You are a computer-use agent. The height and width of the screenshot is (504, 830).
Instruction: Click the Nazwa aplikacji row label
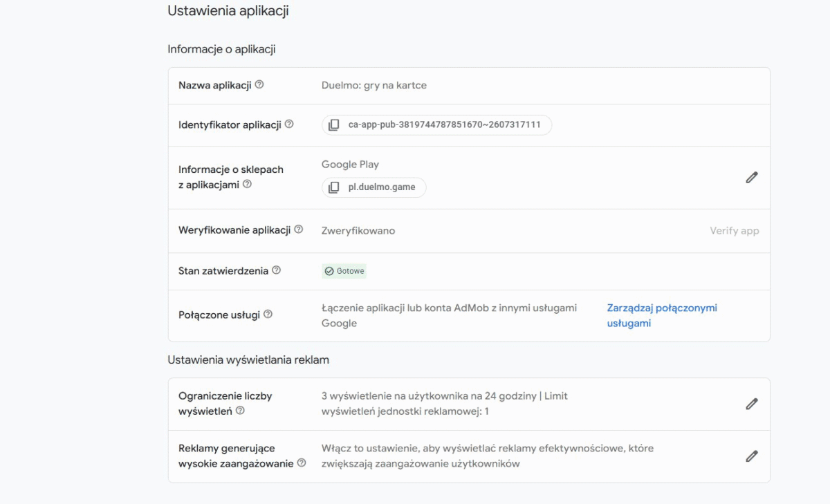(214, 85)
